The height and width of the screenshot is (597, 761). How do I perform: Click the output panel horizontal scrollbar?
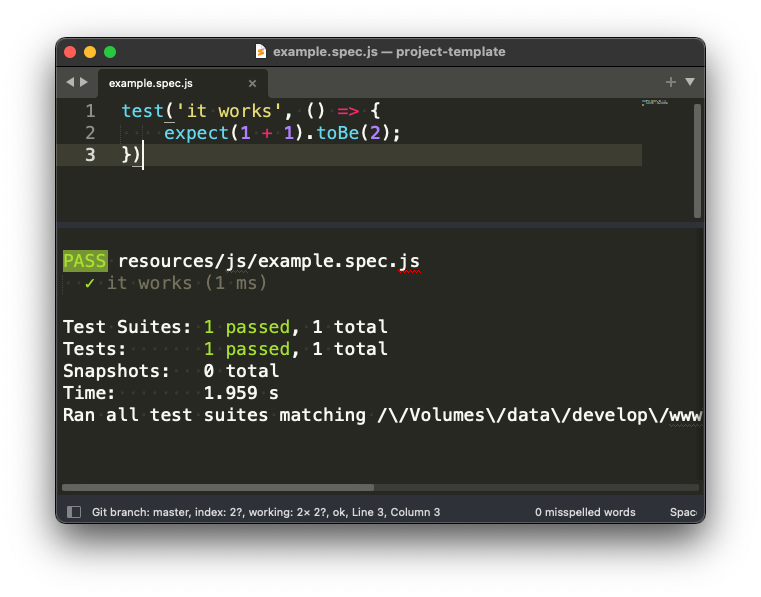click(x=218, y=487)
